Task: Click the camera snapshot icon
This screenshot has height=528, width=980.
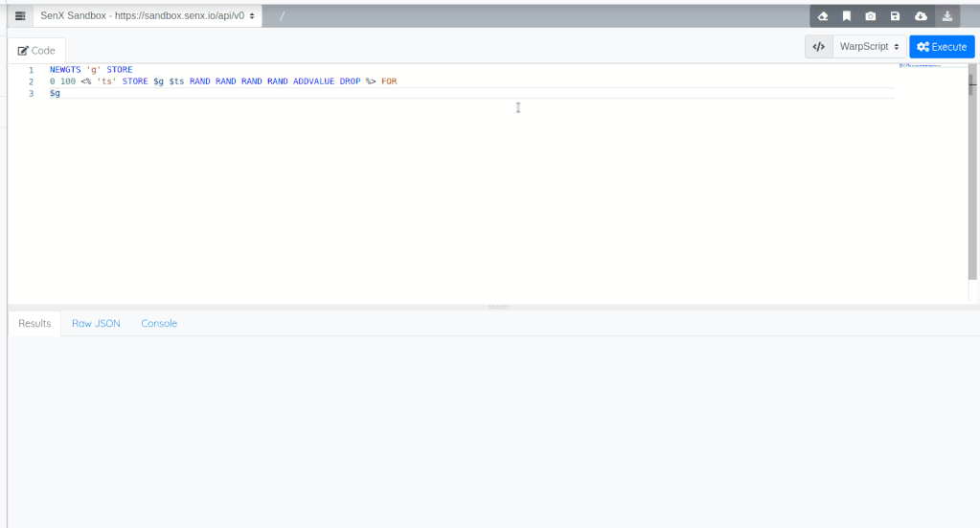Action: click(871, 16)
